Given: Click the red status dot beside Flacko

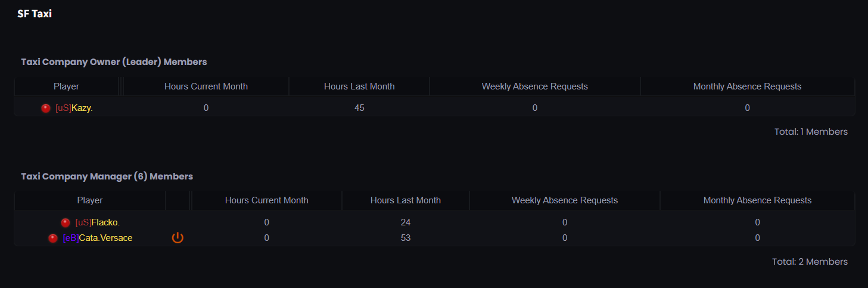Looking at the screenshot, I should tap(66, 222).
